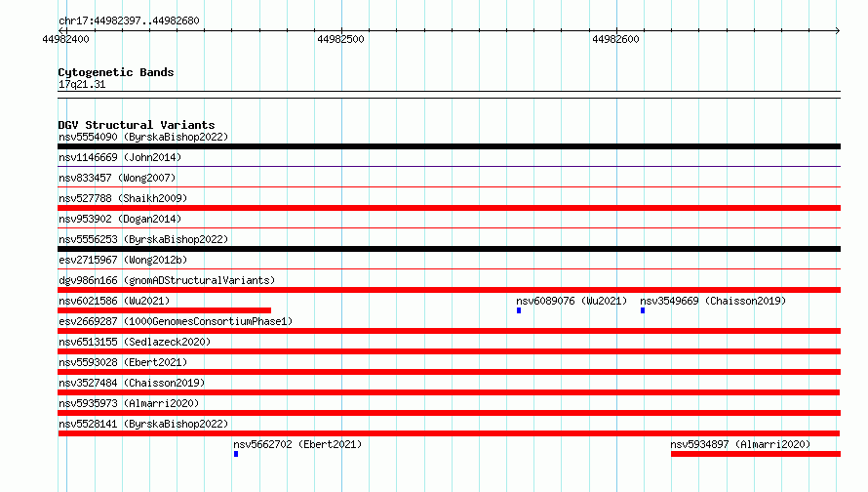The image size is (868, 492).
Task: Select the purple line under nsv1146669
Action: click(449, 166)
